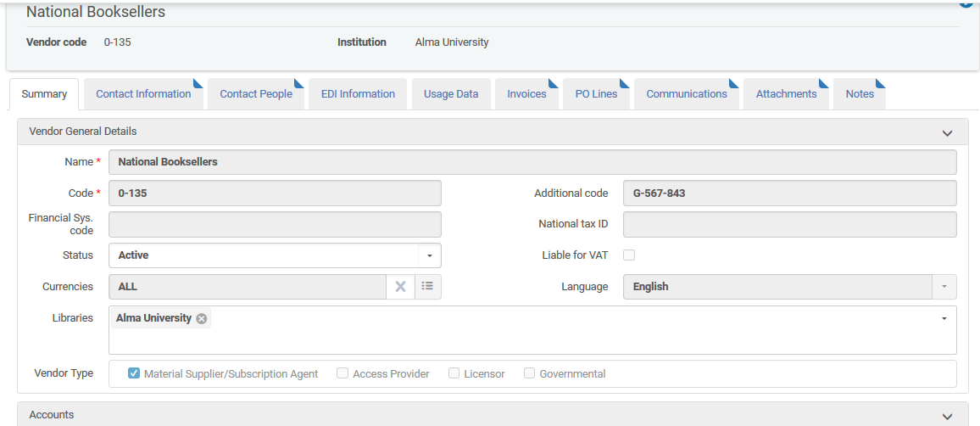The height and width of the screenshot is (426, 980).
Task: Go to the PO Lines tab
Action: (x=596, y=94)
